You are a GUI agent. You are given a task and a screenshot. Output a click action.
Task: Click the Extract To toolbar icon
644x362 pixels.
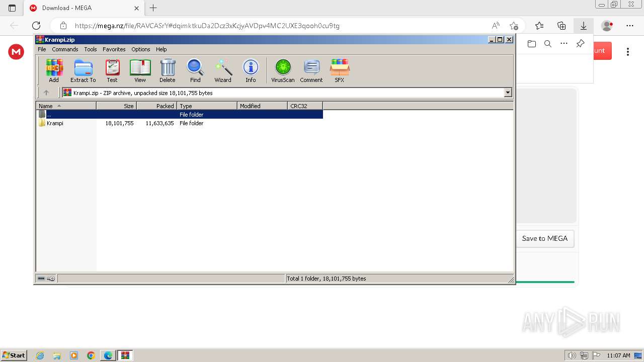pyautogui.click(x=83, y=70)
